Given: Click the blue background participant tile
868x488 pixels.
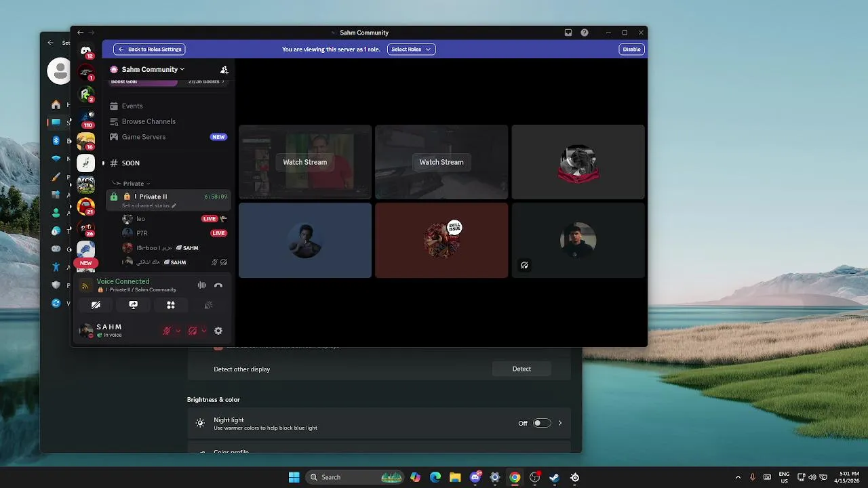Looking at the screenshot, I should point(305,240).
